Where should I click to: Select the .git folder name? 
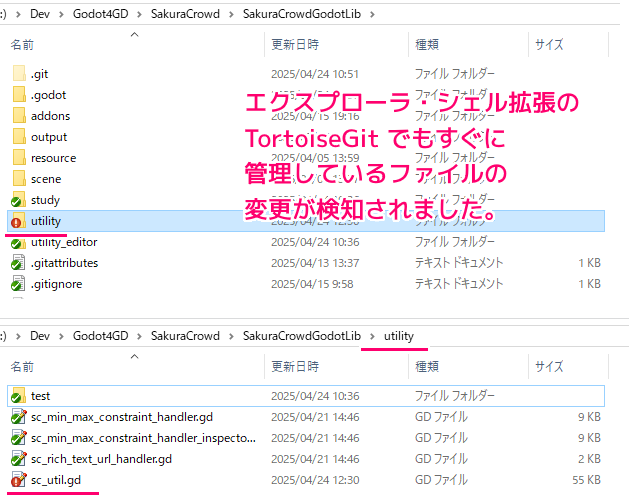(39, 74)
